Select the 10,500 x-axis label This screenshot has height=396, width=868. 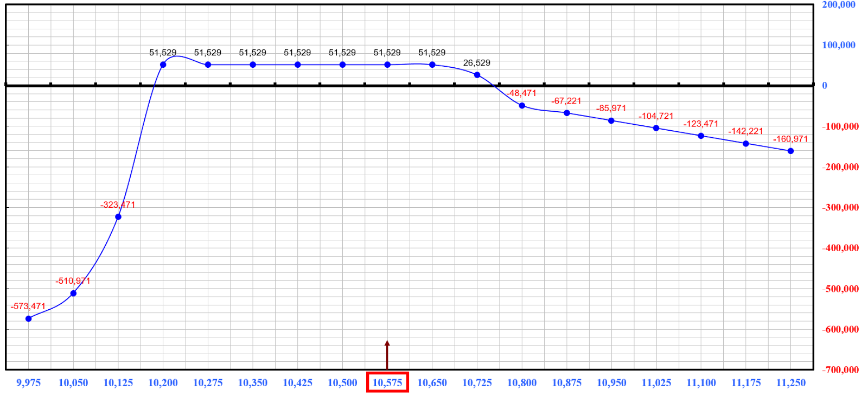click(342, 382)
